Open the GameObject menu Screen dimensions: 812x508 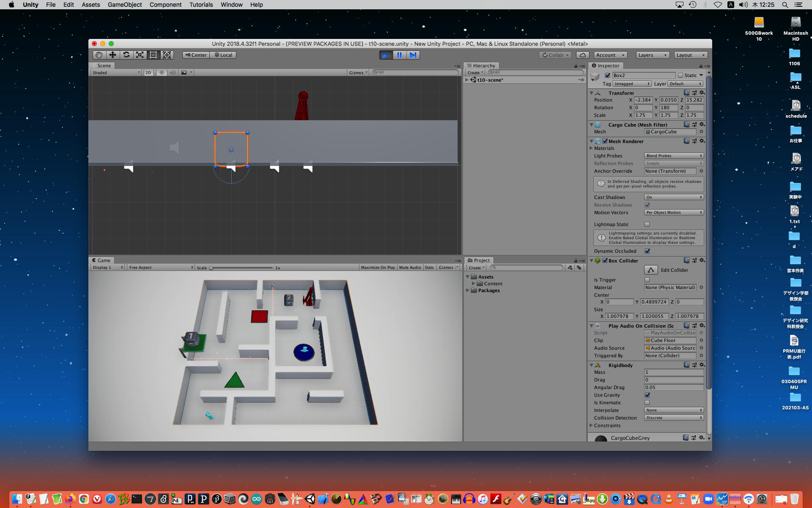tap(124, 5)
